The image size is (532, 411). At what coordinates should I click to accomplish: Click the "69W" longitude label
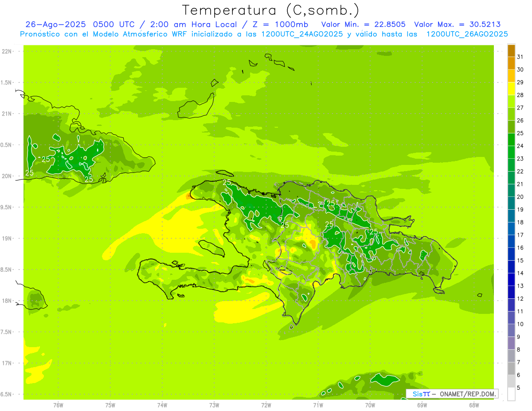click(x=422, y=405)
